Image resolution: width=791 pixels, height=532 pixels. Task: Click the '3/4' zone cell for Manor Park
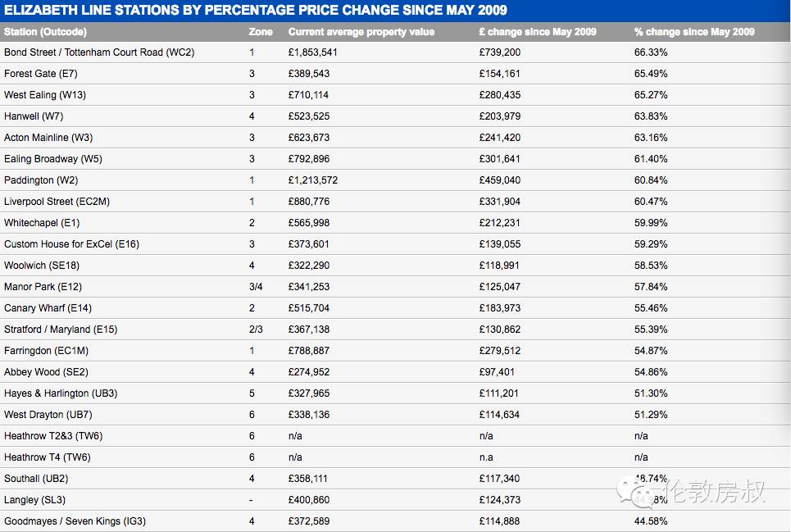coord(256,287)
